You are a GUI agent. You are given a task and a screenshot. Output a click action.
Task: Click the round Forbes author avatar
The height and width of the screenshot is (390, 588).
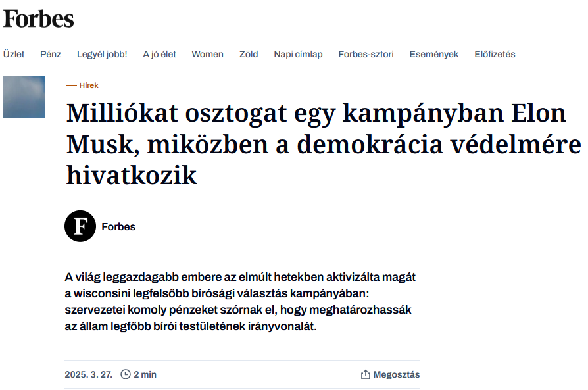pyautogui.click(x=80, y=227)
